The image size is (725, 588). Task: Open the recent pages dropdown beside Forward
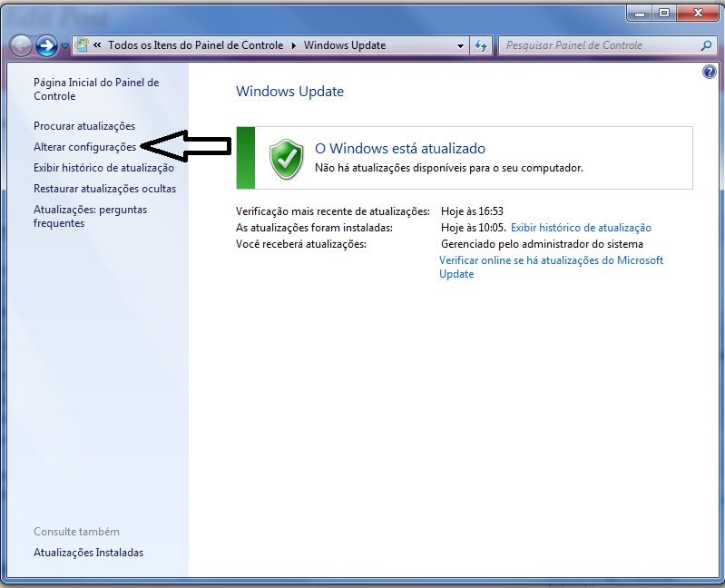(x=64, y=46)
